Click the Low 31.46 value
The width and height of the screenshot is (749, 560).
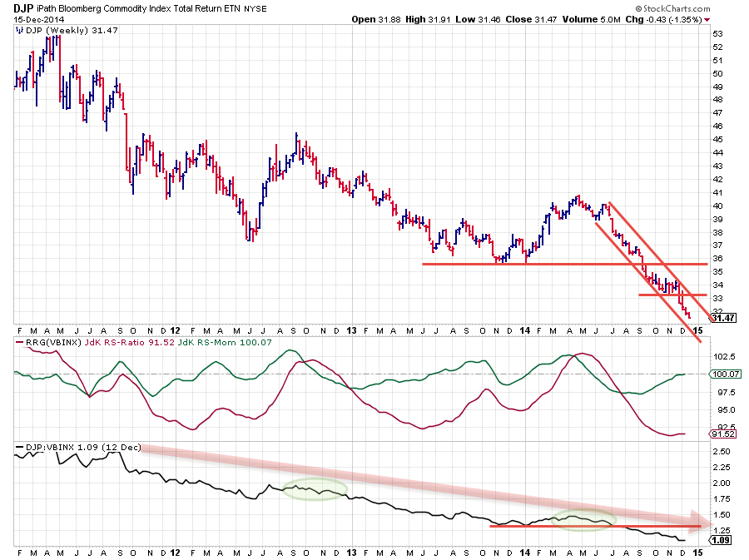click(478, 20)
